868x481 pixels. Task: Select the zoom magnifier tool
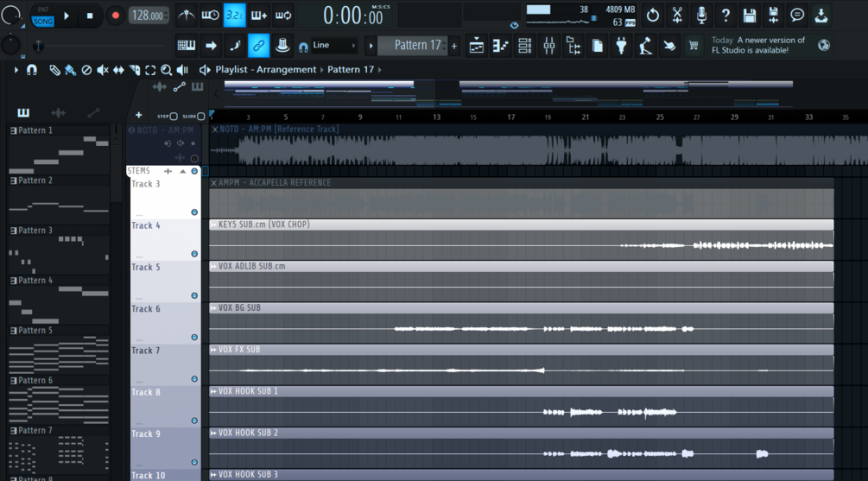click(x=166, y=70)
